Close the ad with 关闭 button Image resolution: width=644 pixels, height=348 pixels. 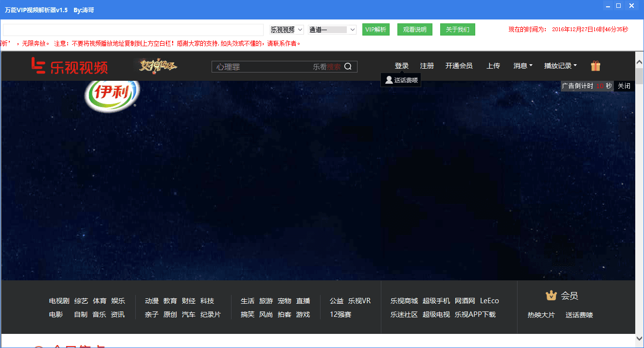[624, 86]
